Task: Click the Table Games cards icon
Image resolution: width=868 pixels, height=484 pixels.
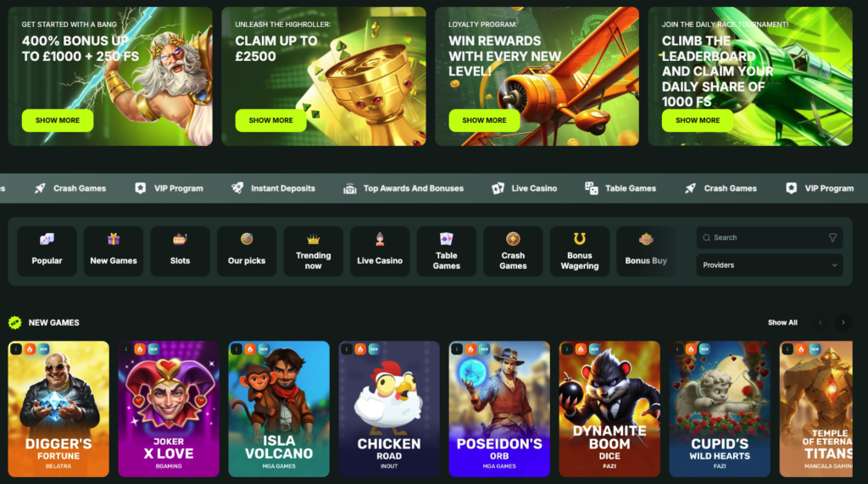Action: 446,239
